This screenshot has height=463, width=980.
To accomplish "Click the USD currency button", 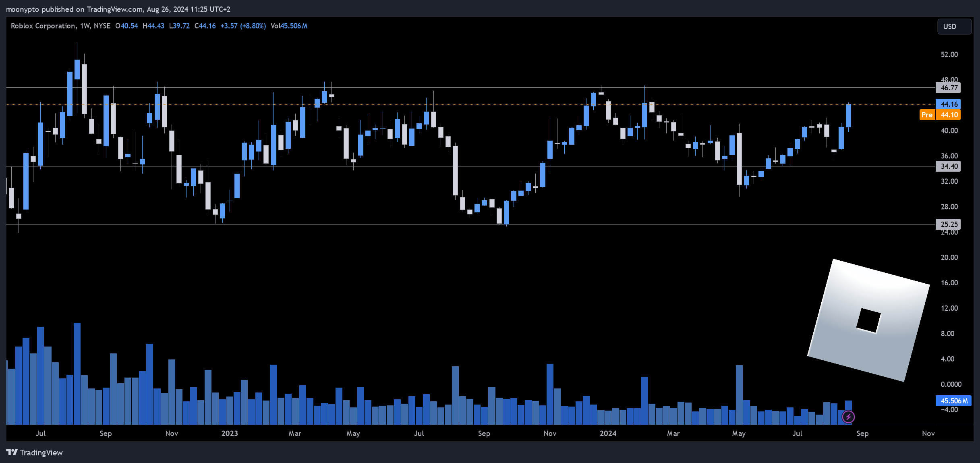I will click(954, 27).
